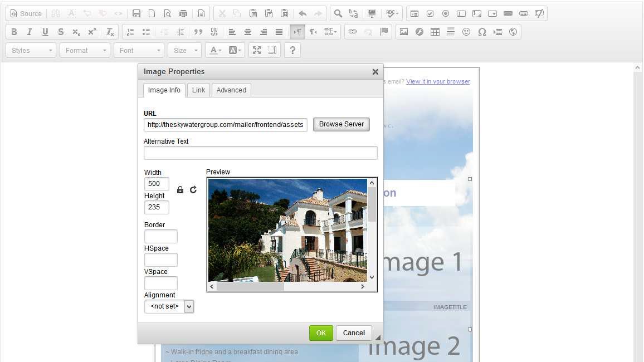Viewport: 644px width, 362px height.
Task: Toggle Show Blocks
Action: [x=272, y=51]
